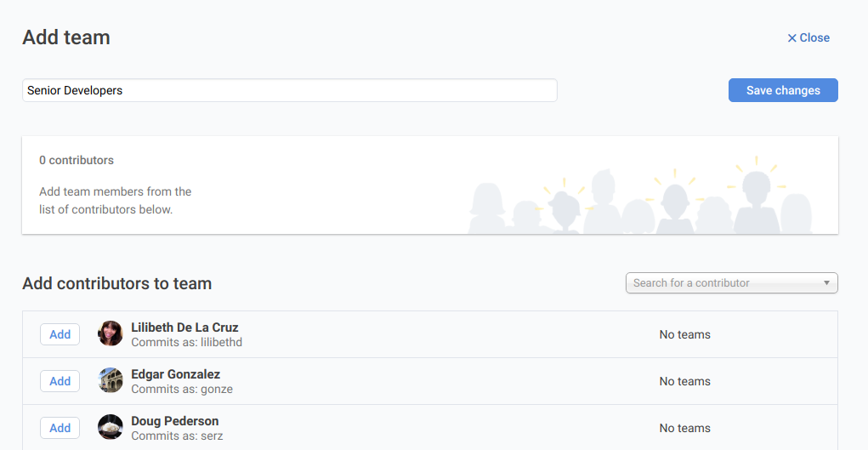Screen dimensions: 868x450
Task: Add Doug Pederson to the team
Action: click(x=60, y=428)
